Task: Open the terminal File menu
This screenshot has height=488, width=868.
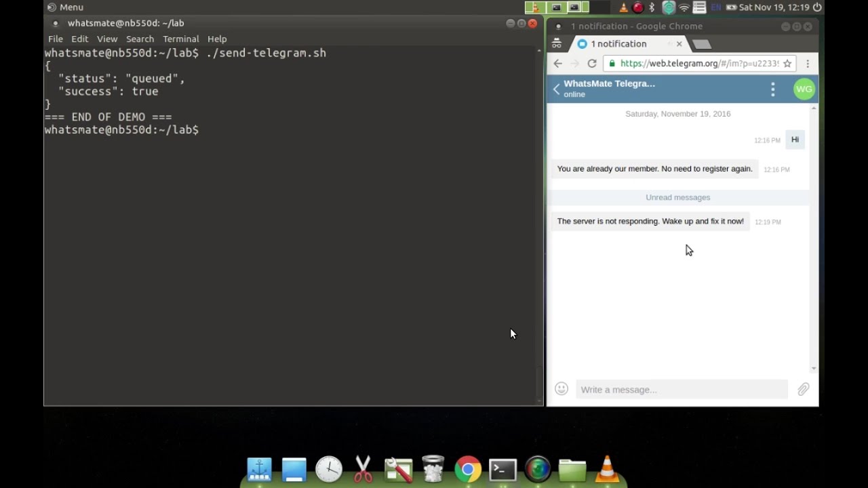Action: click(56, 39)
